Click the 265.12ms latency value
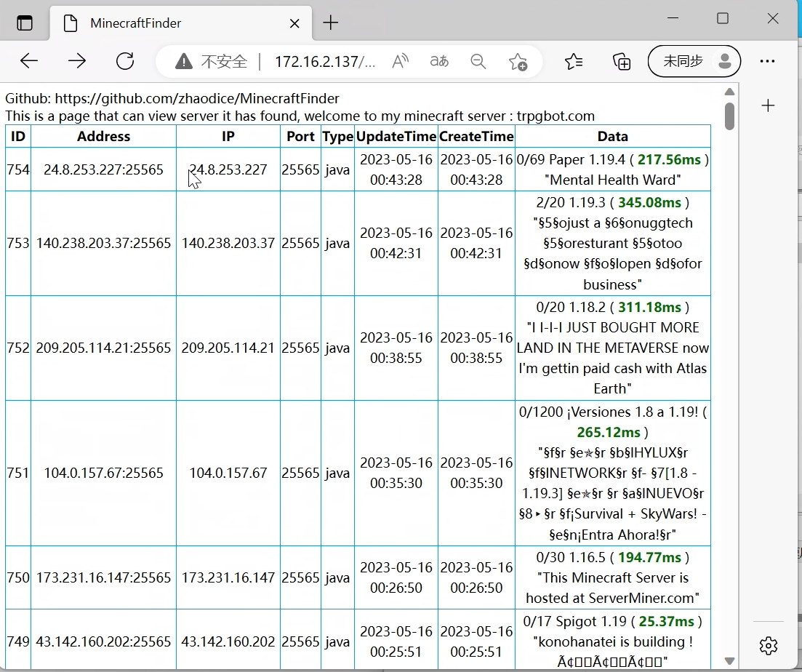802x672 pixels. point(609,433)
